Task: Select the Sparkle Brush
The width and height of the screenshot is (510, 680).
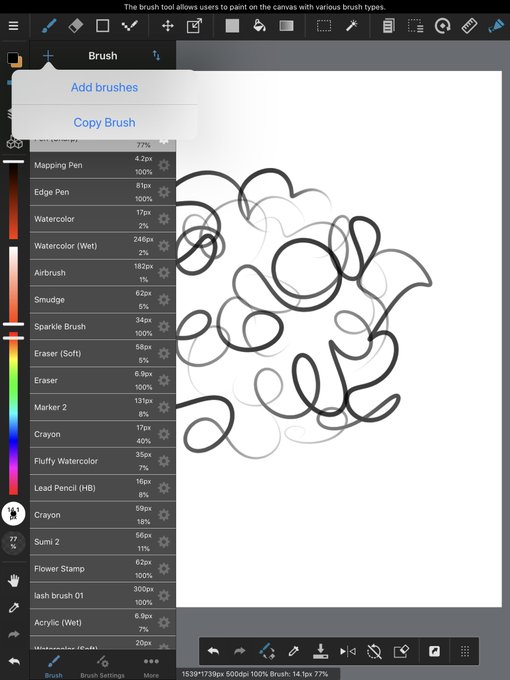Action: pyautogui.click(x=103, y=327)
